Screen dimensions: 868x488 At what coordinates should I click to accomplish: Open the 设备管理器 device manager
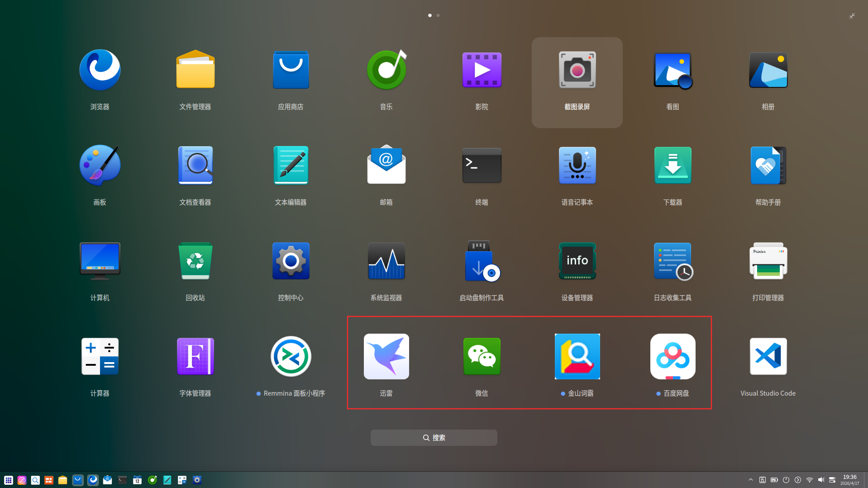point(577,261)
